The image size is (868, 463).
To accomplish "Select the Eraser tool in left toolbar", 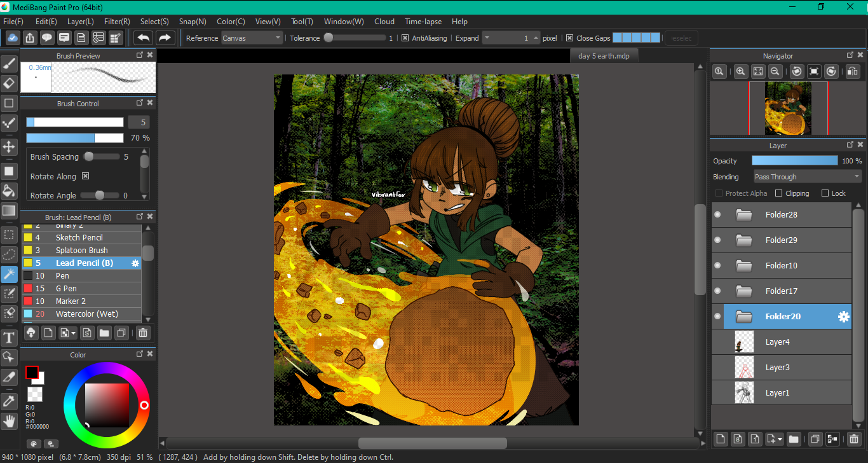I will click(10, 83).
